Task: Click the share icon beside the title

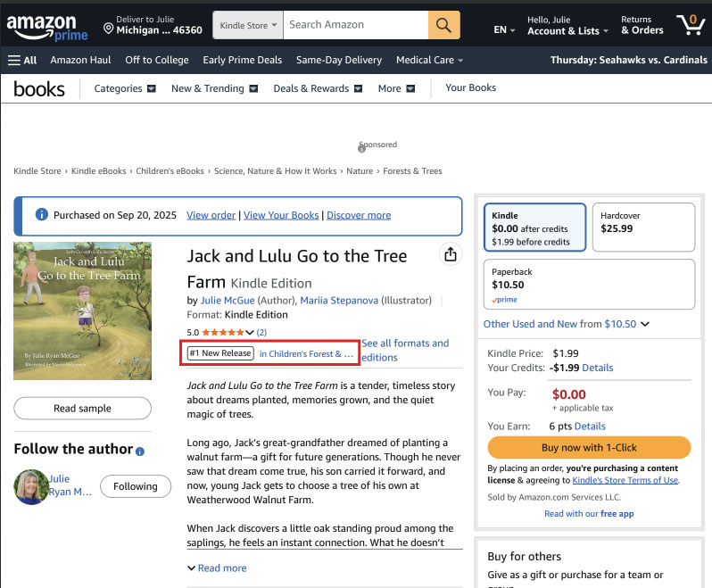Action: 451,255
